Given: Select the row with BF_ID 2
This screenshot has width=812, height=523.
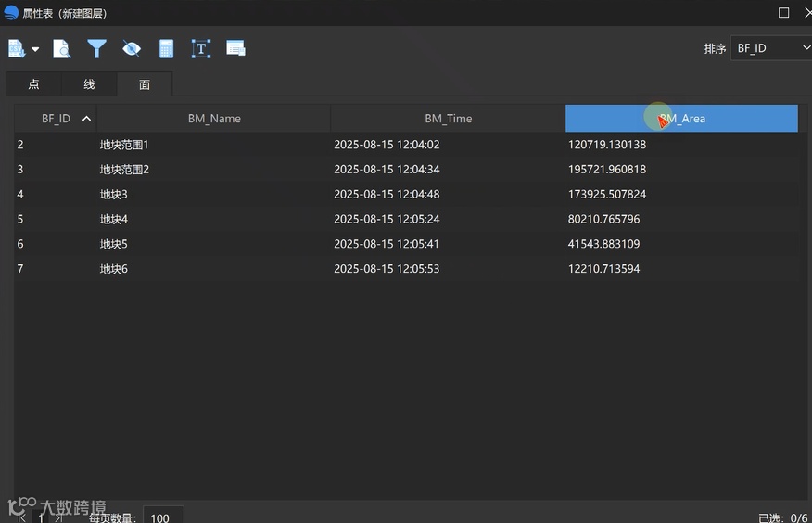Looking at the screenshot, I should [407, 145].
